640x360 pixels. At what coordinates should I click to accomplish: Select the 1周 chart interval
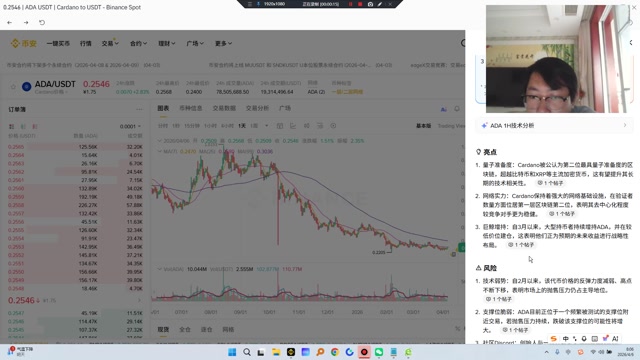coord(254,126)
